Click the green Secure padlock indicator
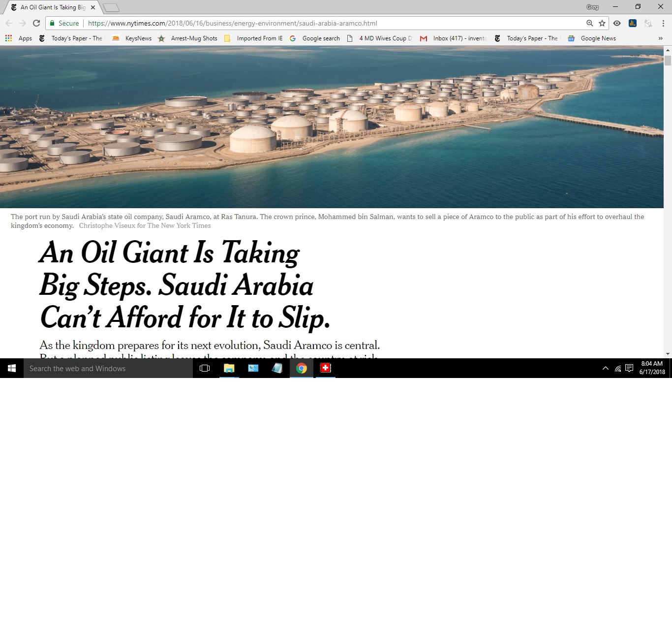The image size is (672, 630). (64, 23)
